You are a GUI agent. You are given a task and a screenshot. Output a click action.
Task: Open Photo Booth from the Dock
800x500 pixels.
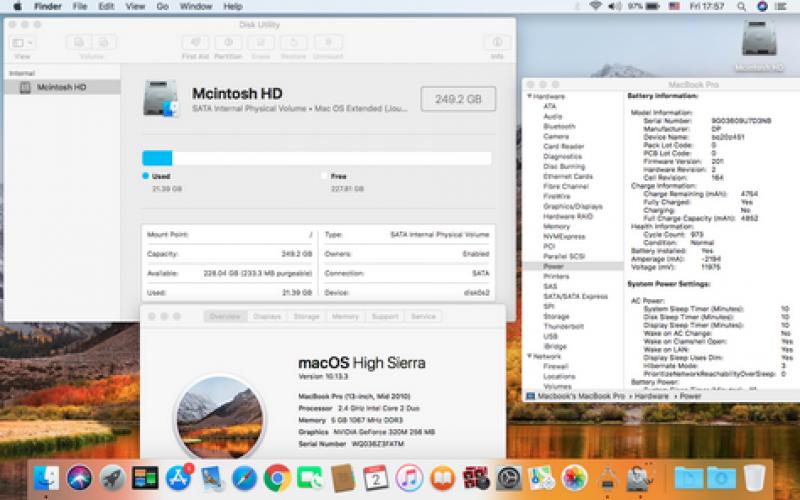(x=476, y=478)
